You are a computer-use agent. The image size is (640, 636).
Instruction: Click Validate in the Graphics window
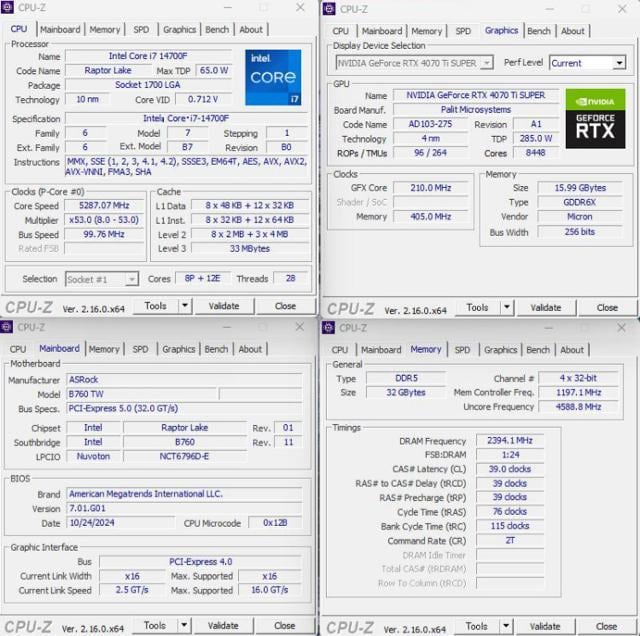point(546,307)
